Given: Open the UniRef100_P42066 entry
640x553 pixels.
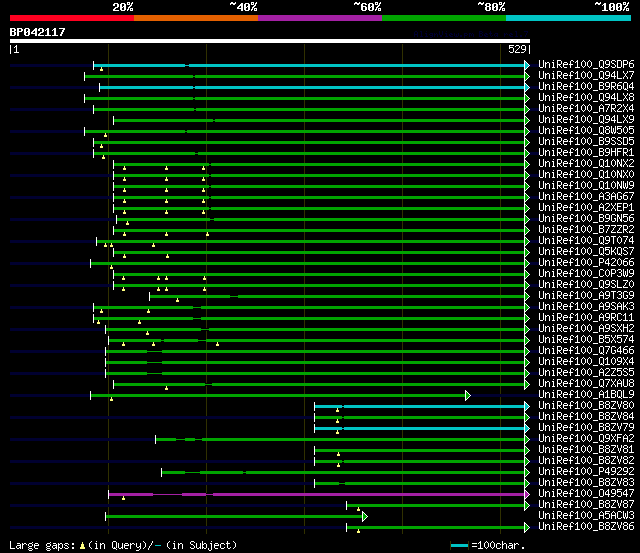Looking at the screenshot, I should point(586,263).
